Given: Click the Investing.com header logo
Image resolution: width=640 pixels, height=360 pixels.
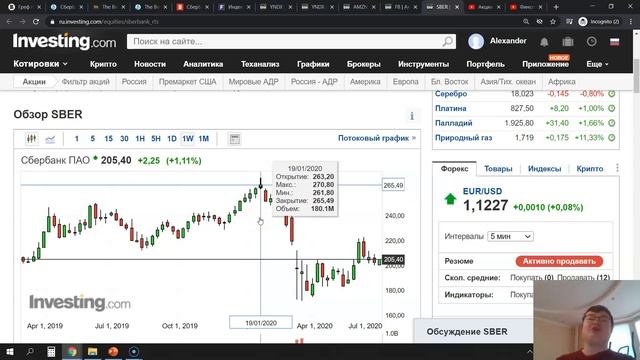Looking at the screenshot, I should tap(64, 41).
